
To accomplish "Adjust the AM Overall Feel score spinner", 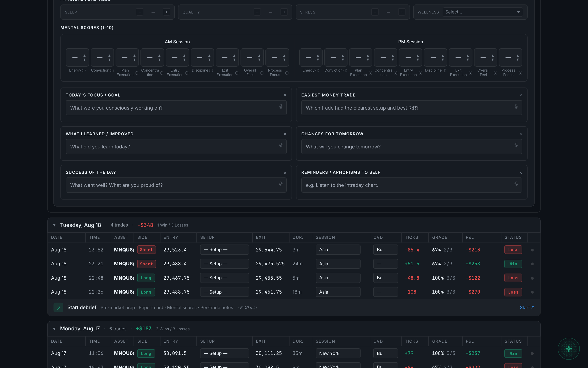I will [259, 58].
